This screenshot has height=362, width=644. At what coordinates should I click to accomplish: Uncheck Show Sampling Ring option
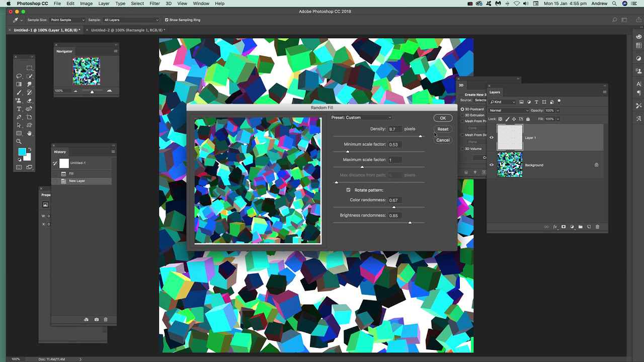coord(167,20)
